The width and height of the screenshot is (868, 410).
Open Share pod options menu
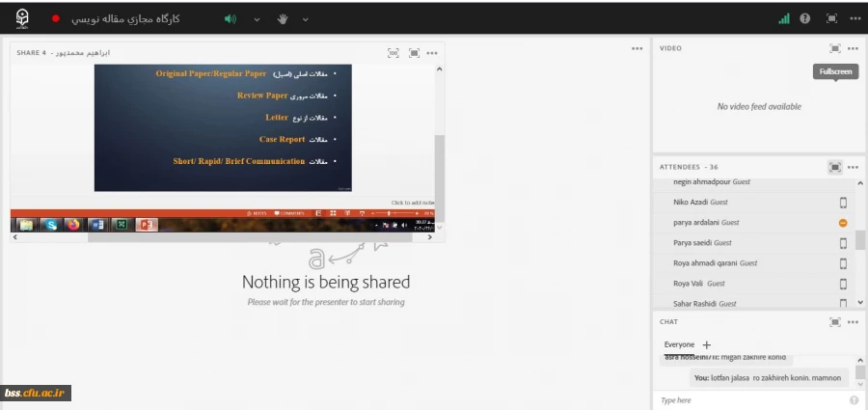tap(432, 53)
